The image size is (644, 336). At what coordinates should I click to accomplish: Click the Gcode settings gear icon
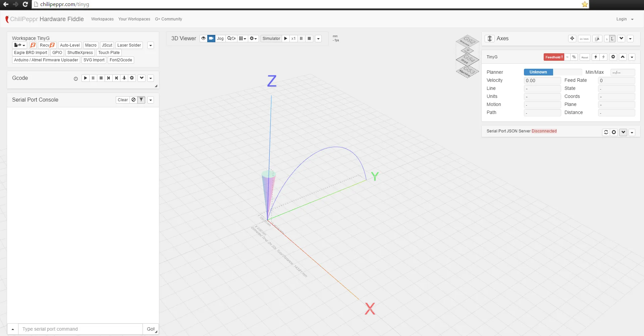pyautogui.click(x=132, y=78)
